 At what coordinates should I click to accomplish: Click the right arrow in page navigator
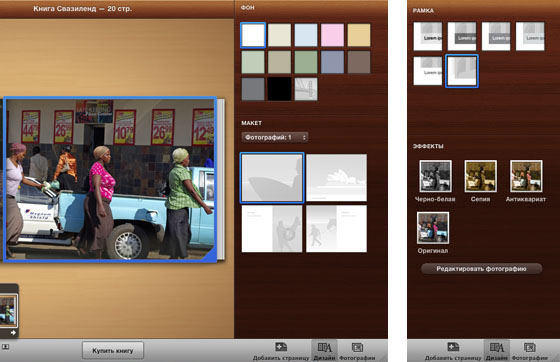(13, 333)
